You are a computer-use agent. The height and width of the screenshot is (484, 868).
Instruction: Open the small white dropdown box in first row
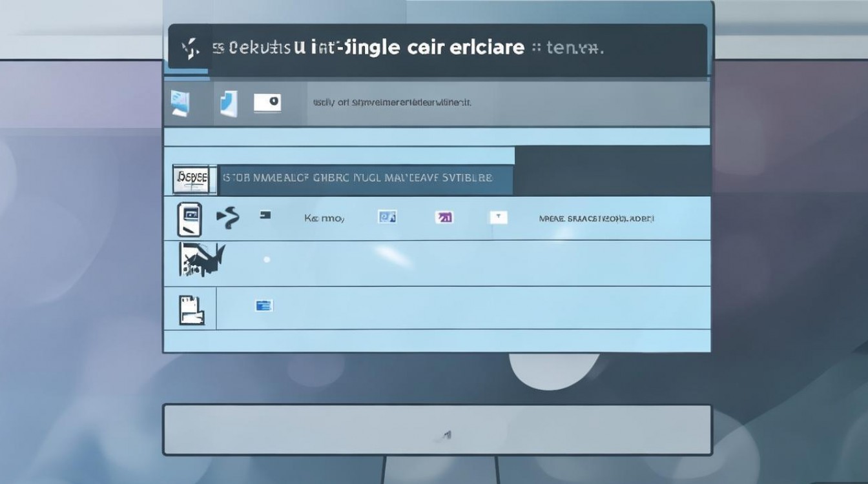(498, 217)
